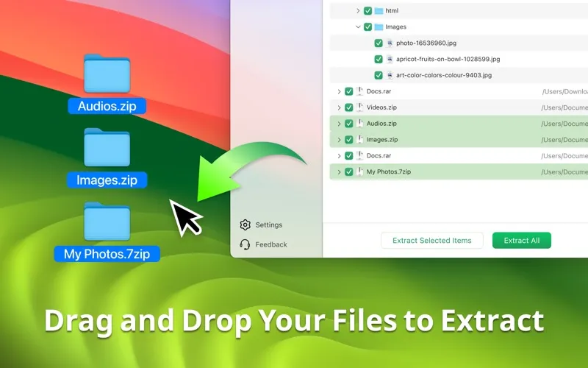588x368 pixels.
Task: Toggle checkbox for art-color-colors-colour-9403.jpg
Action: pyautogui.click(x=379, y=75)
